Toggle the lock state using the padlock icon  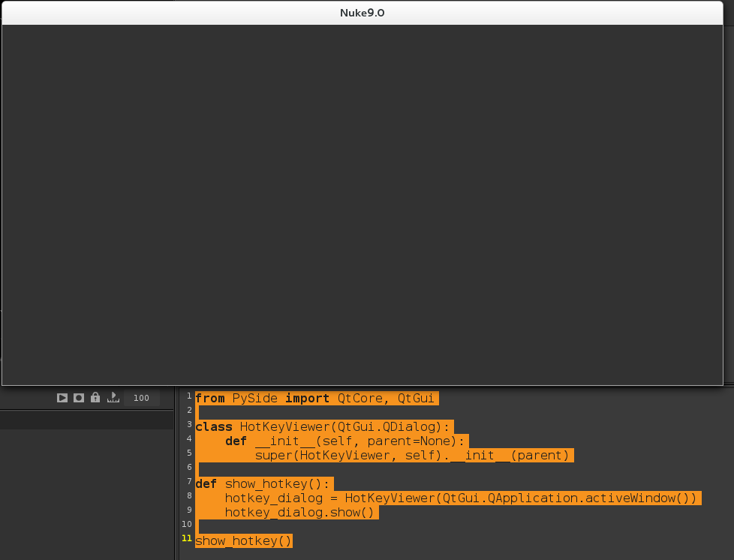click(x=95, y=398)
